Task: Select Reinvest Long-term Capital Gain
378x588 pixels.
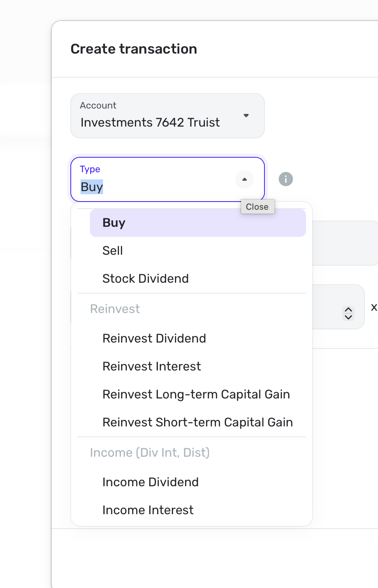Action: [x=196, y=394]
